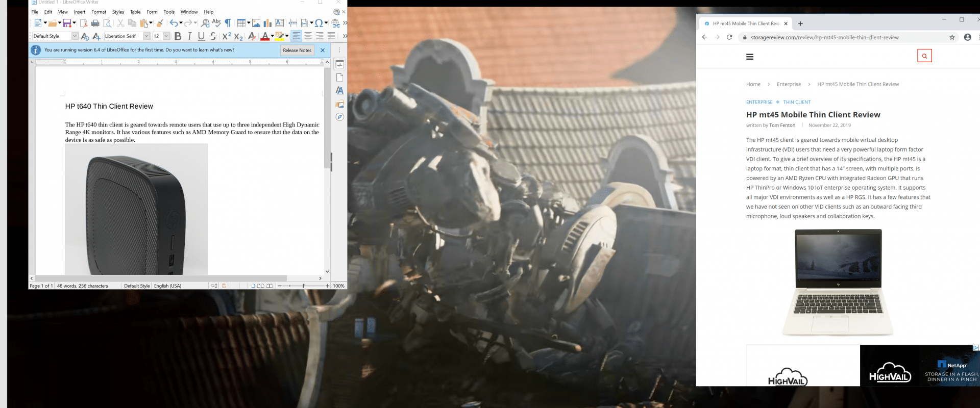
Task: Click the Enterprise breadcrumb link
Action: (x=789, y=85)
